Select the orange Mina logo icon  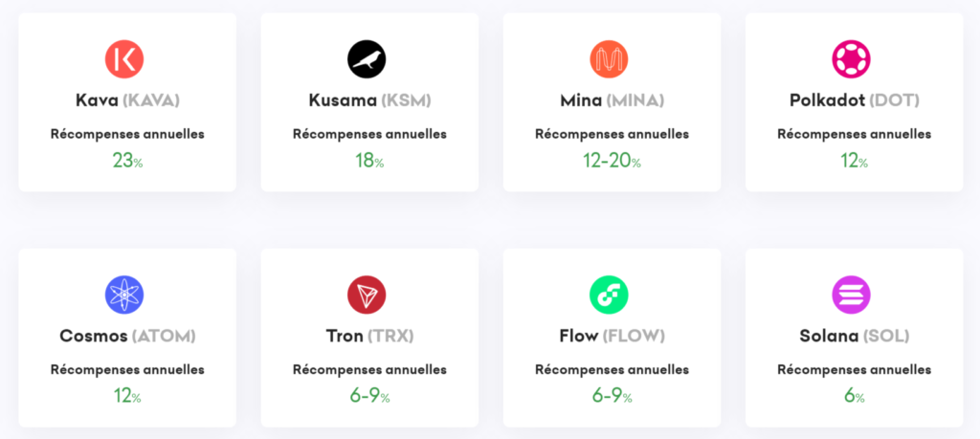(609, 59)
